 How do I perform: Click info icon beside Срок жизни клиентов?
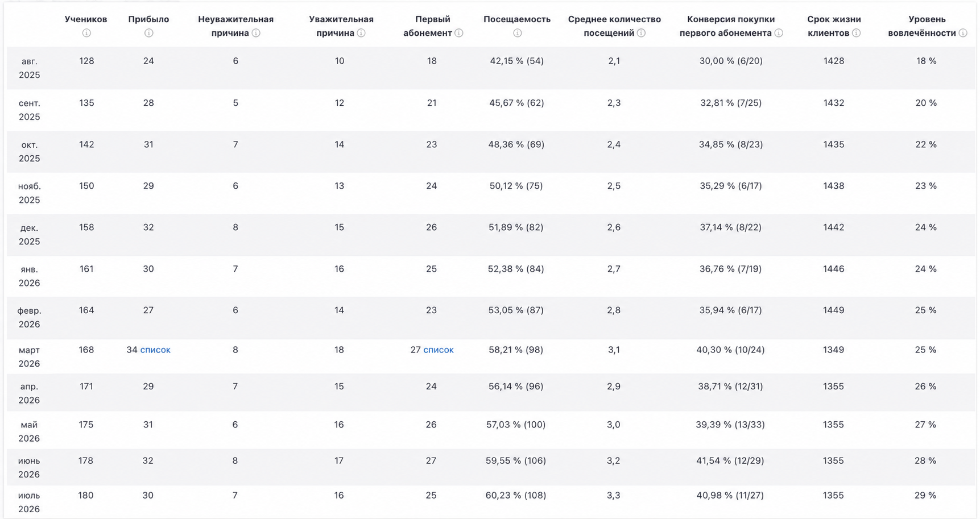(857, 33)
